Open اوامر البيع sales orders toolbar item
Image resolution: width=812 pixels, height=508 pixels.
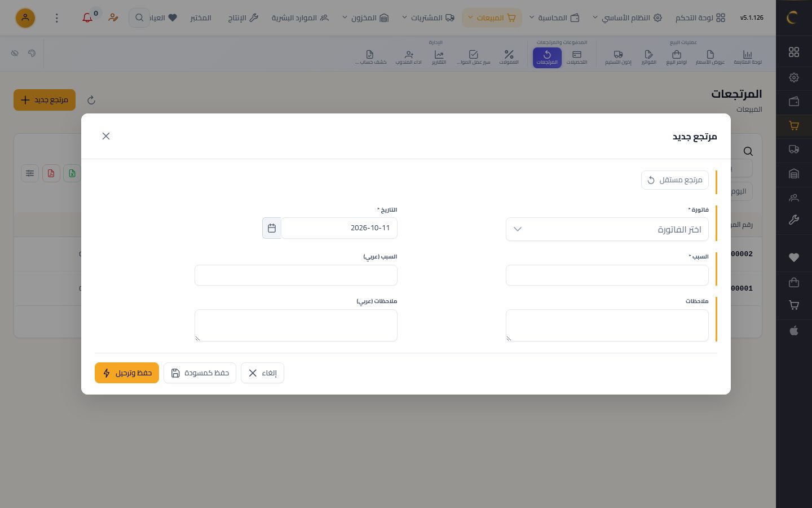pyautogui.click(x=677, y=57)
